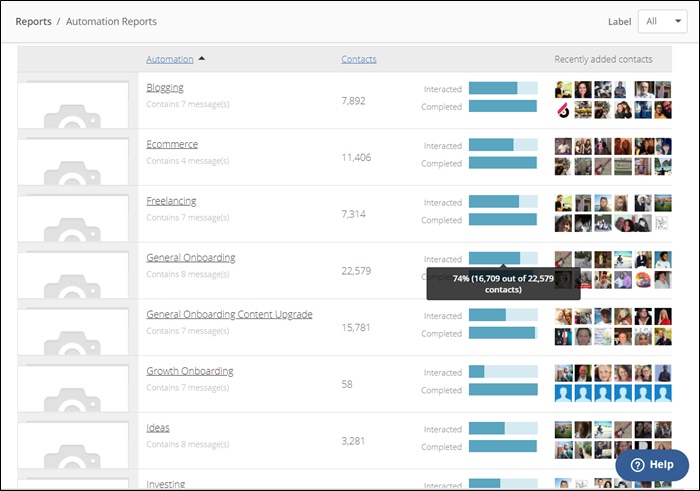The width and height of the screenshot is (700, 491).
Task: Click the Content Upgrade Completed progress bar
Action: (x=503, y=333)
